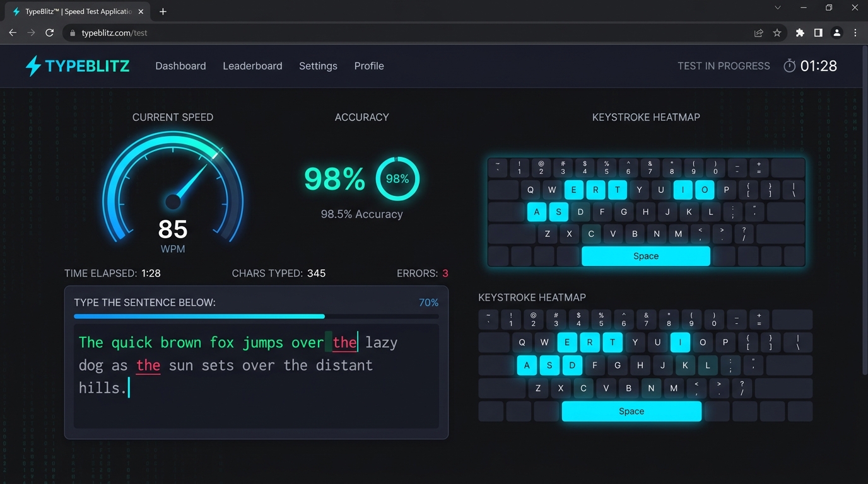Click the TEST IN PROGRESS status text
This screenshot has height=484, width=868.
tap(724, 66)
